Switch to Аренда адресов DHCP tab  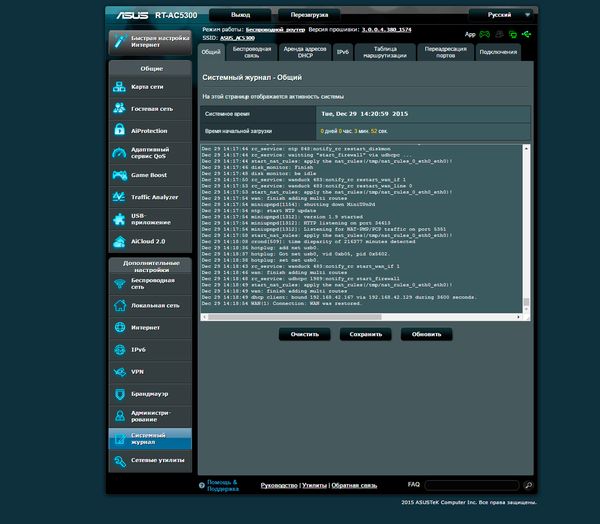point(305,52)
